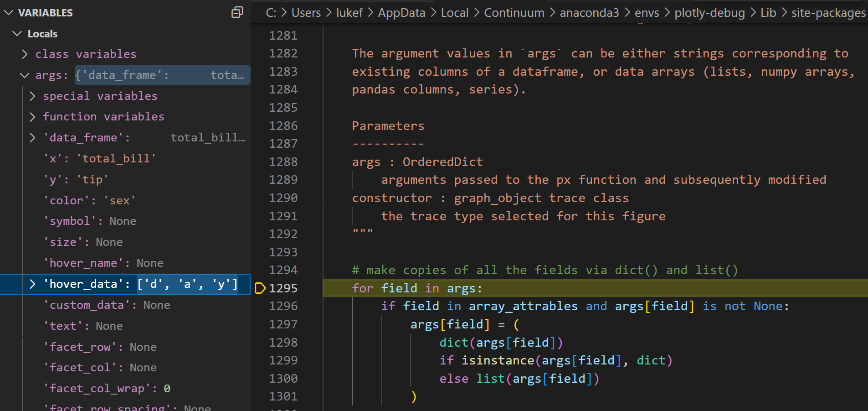The height and width of the screenshot is (411, 868).
Task: Open plotly-debug breadcrumb segment
Action: click(x=709, y=13)
